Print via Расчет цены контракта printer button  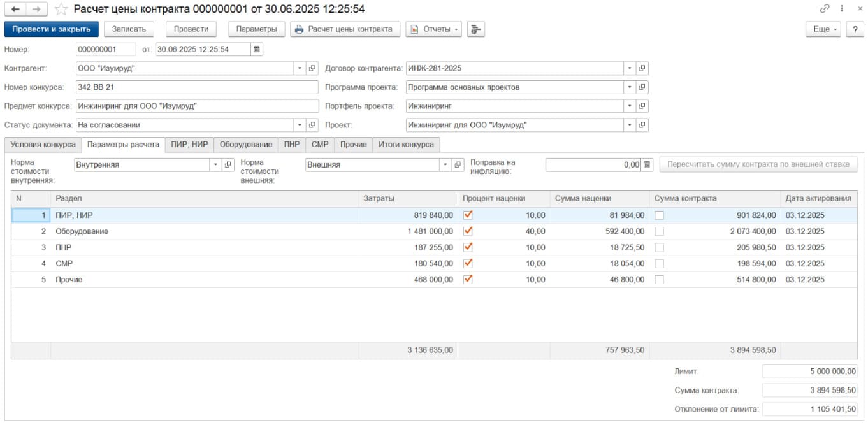pyautogui.click(x=345, y=29)
